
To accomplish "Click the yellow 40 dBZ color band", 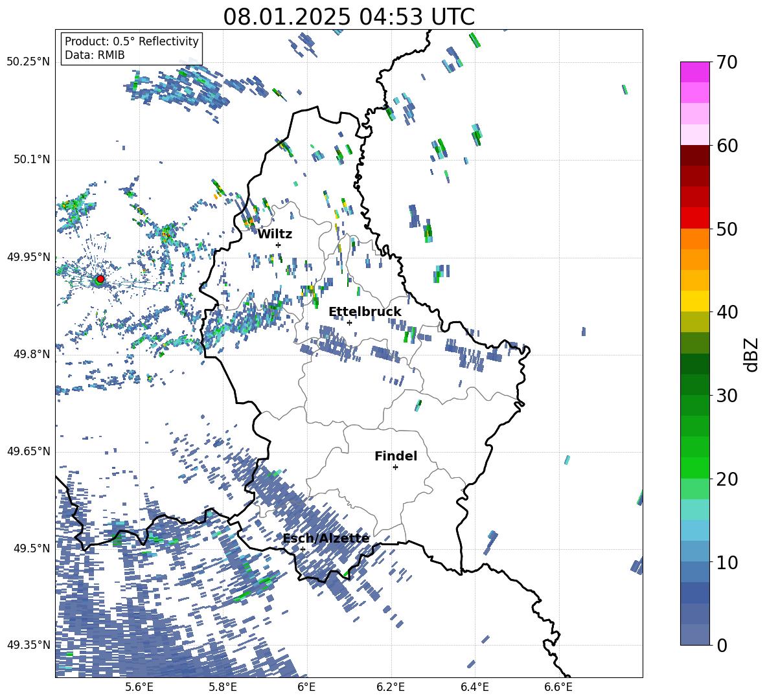I will point(694,301).
